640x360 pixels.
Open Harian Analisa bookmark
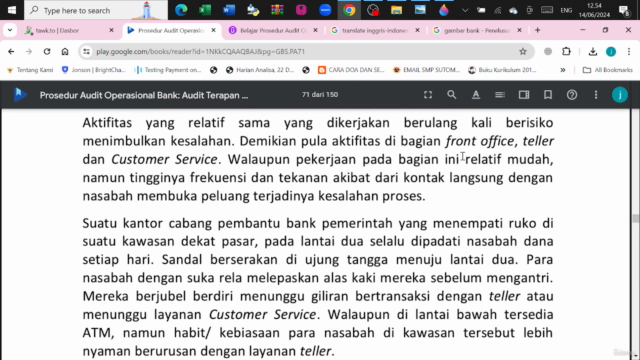coord(260,70)
